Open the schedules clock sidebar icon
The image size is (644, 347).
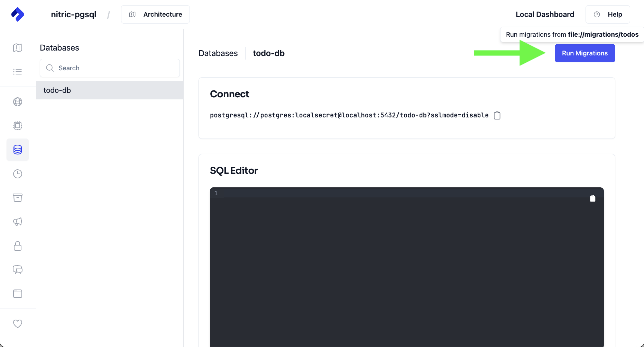pos(18,174)
